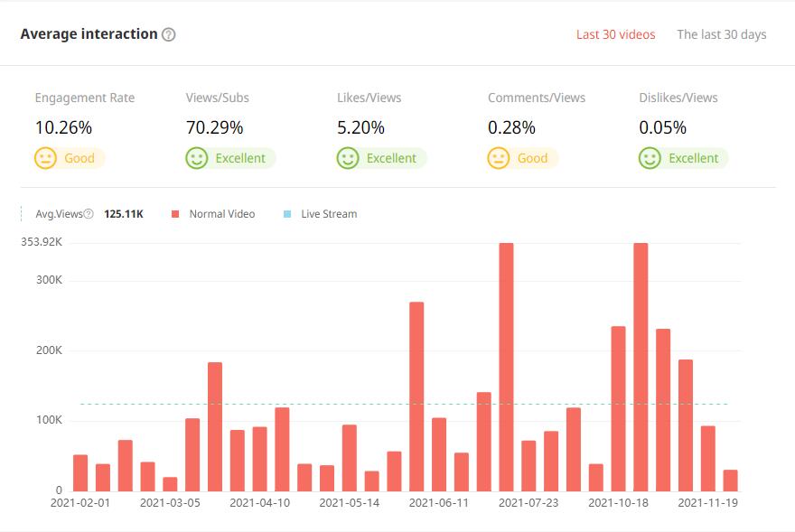This screenshot has width=795, height=532.
Task: Click the bar above the 2021-10-18 label
Action: (618, 408)
